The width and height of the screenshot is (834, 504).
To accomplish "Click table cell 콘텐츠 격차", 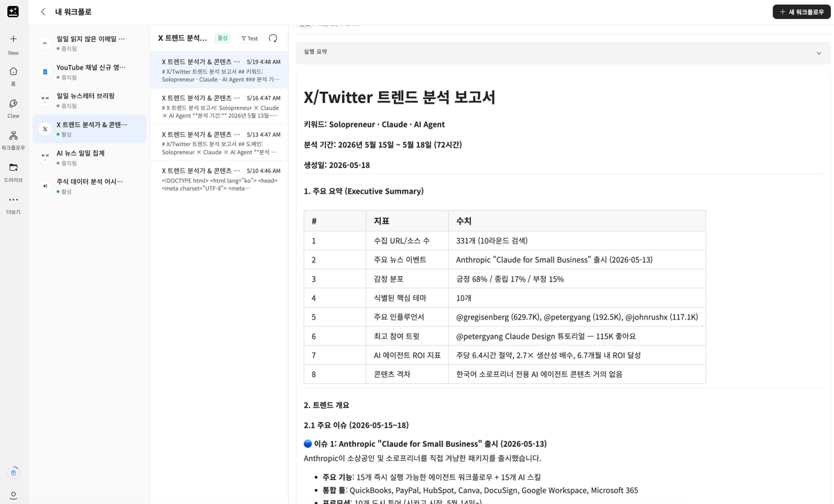I will pyautogui.click(x=407, y=374).
